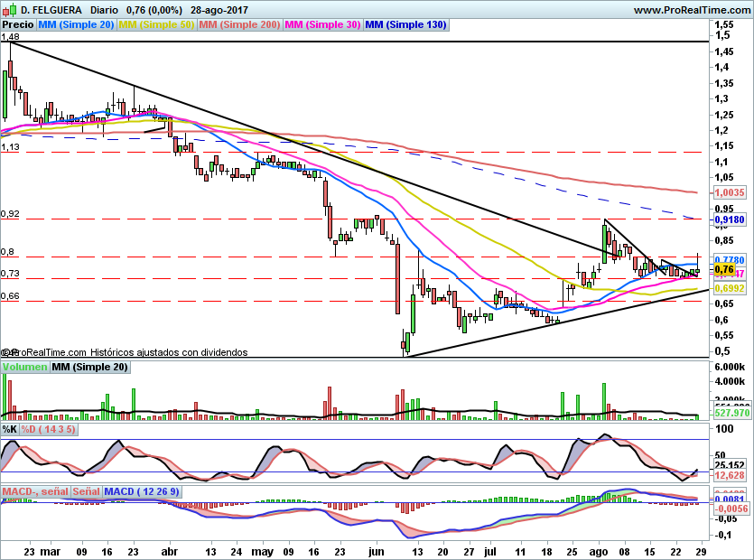Select the Precio panel label
This screenshot has width=754, height=560.
click(x=18, y=24)
